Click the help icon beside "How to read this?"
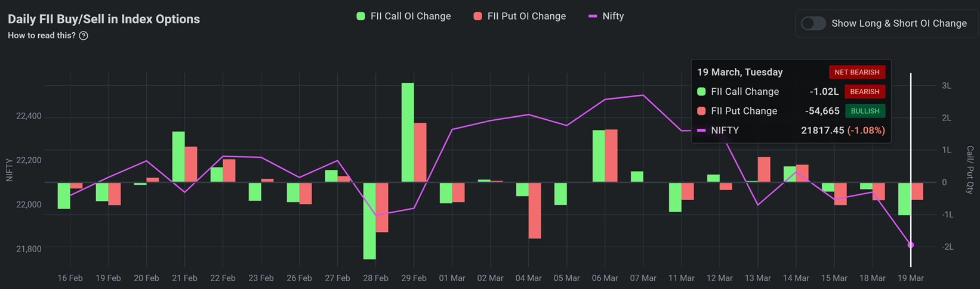This screenshot has height=289, width=980. (84, 36)
